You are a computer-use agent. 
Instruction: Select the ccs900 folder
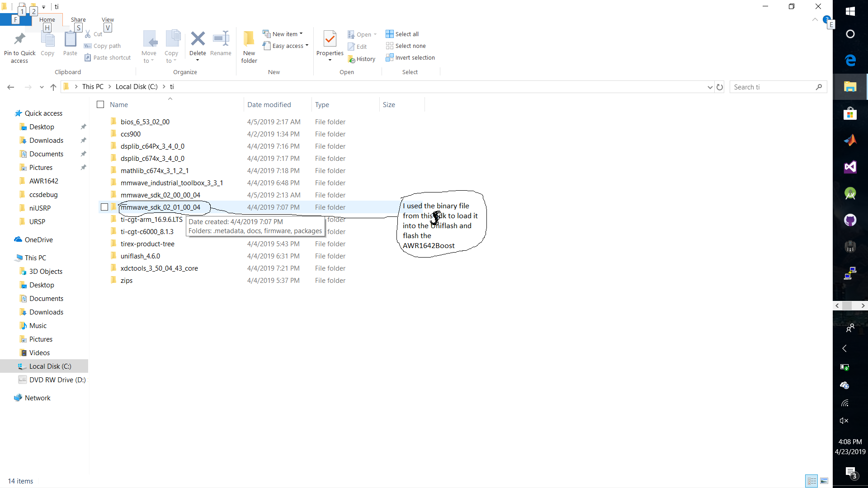(130, 134)
